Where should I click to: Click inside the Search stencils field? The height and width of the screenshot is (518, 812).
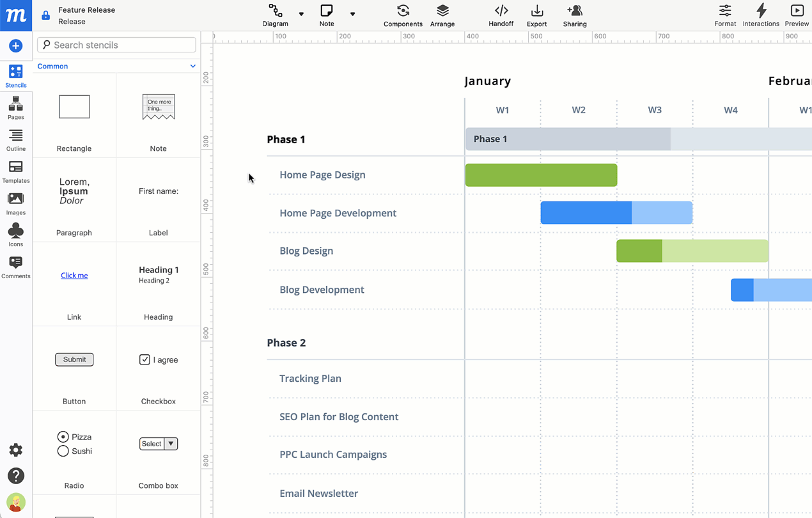116,45
